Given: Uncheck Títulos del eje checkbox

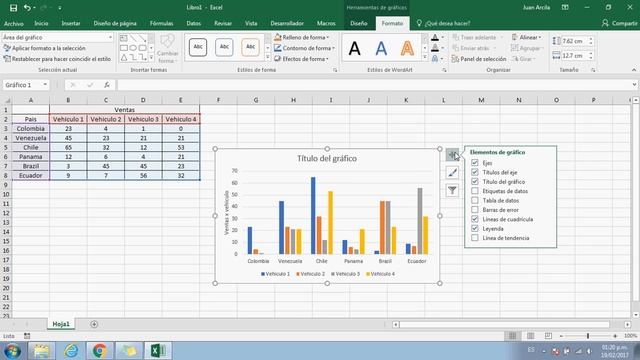Looking at the screenshot, I should click(x=475, y=172).
